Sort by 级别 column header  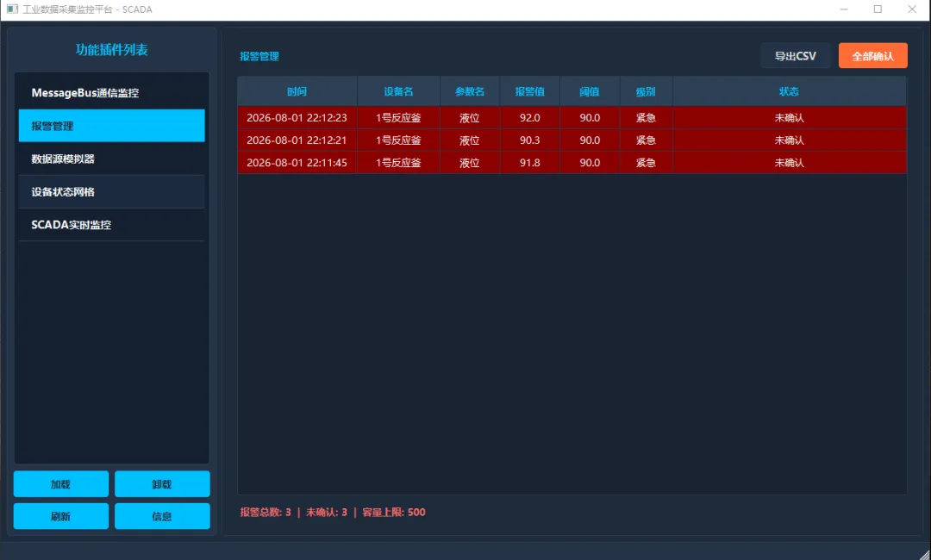(646, 91)
